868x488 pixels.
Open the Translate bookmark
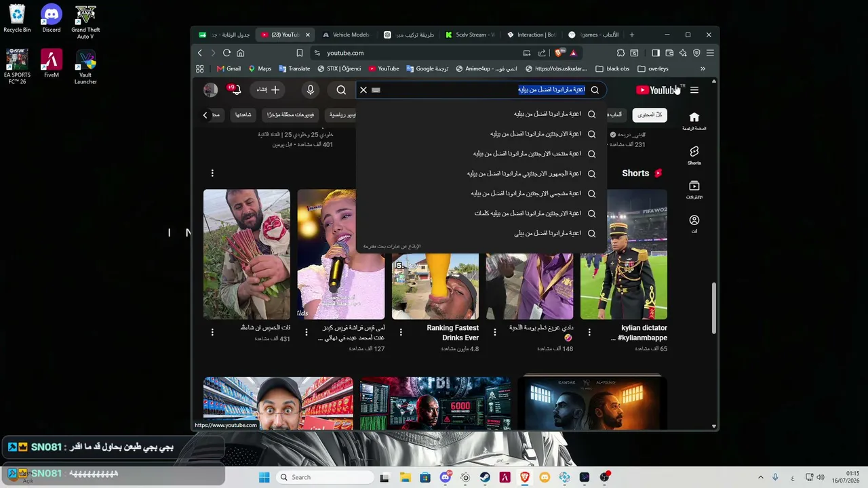coord(294,68)
